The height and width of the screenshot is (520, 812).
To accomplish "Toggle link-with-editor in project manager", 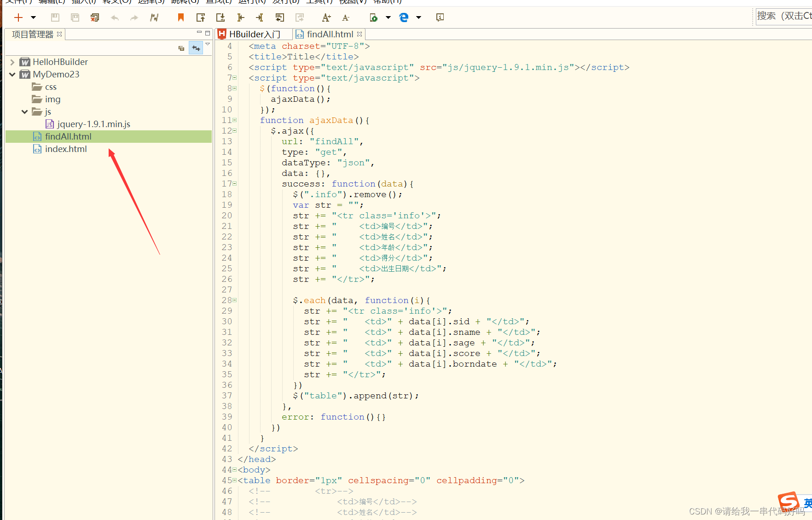I will pyautogui.click(x=196, y=48).
